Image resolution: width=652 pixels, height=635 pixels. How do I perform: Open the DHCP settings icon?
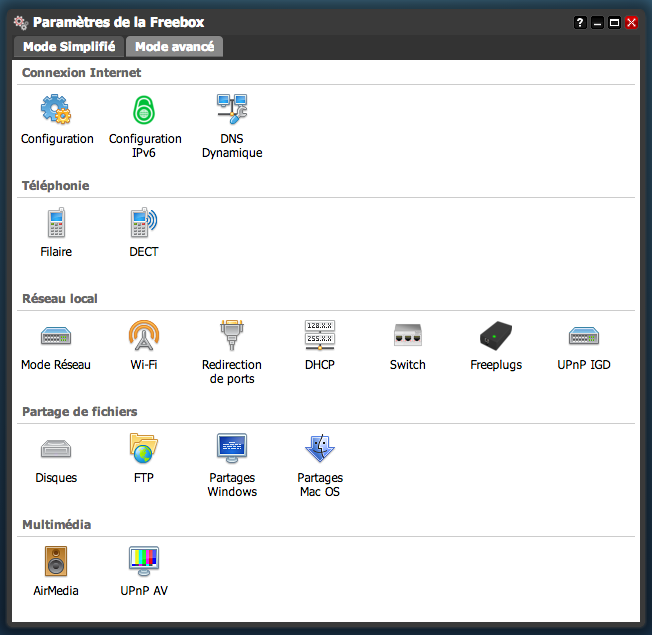point(320,335)
